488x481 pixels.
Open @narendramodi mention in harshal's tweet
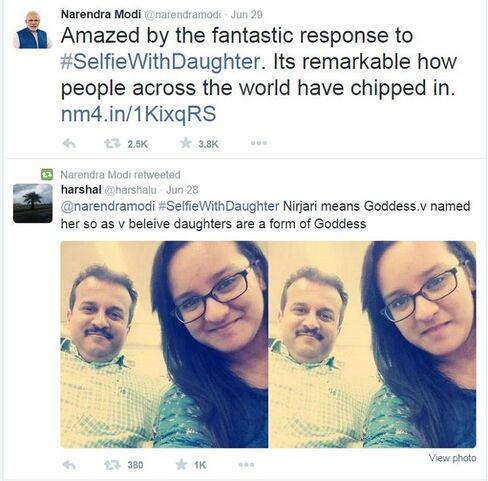click(108, 206)
